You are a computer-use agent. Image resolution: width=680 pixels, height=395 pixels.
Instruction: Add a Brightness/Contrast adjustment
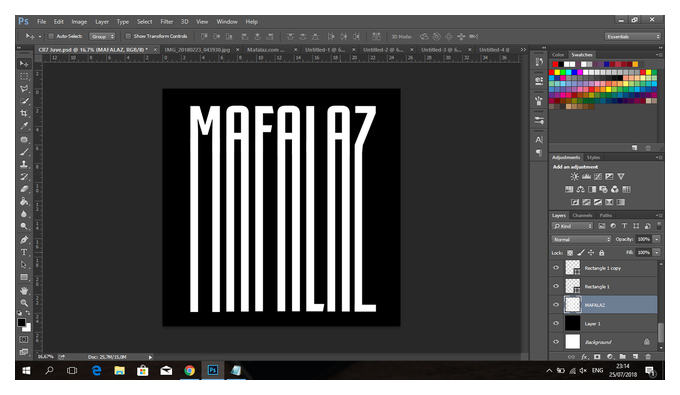pos(575,176)
